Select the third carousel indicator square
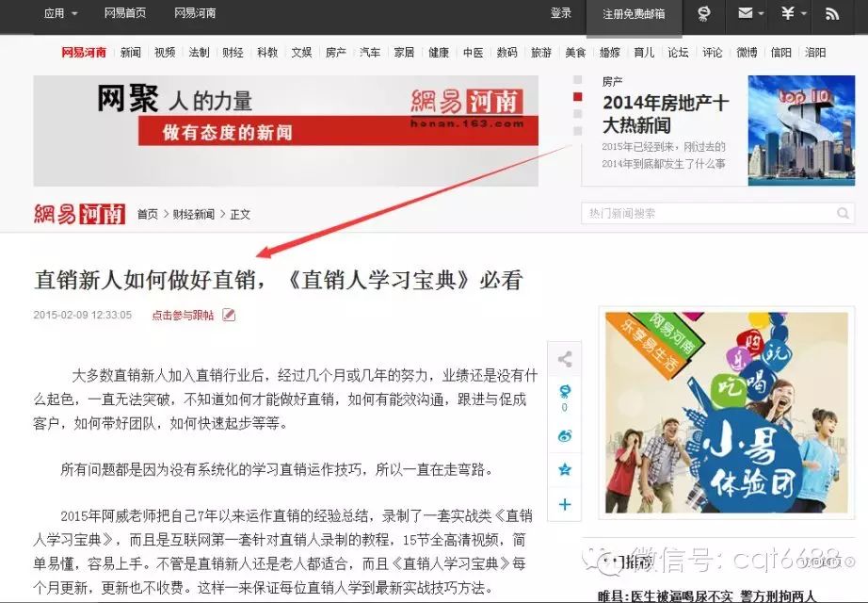The height and width of the screenshot is (603, 868). pos(577,114)
